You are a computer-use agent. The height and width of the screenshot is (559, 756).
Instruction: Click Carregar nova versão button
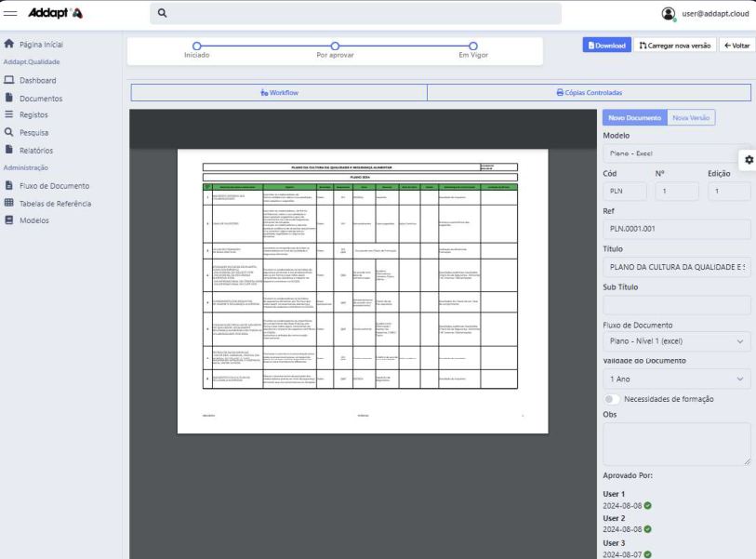point(675,46)
